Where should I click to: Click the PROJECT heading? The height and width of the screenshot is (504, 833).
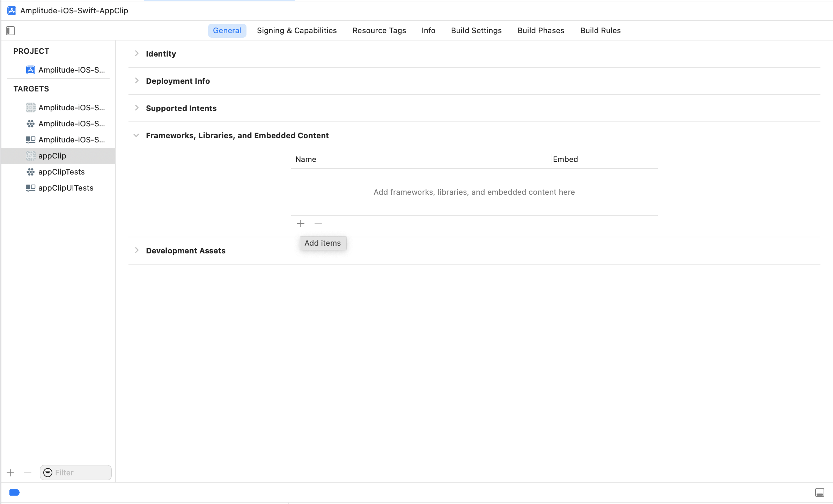point(31,51)
